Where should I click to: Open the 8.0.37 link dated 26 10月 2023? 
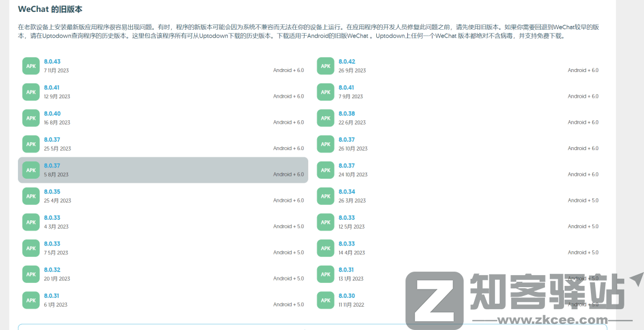pos(346,140)
